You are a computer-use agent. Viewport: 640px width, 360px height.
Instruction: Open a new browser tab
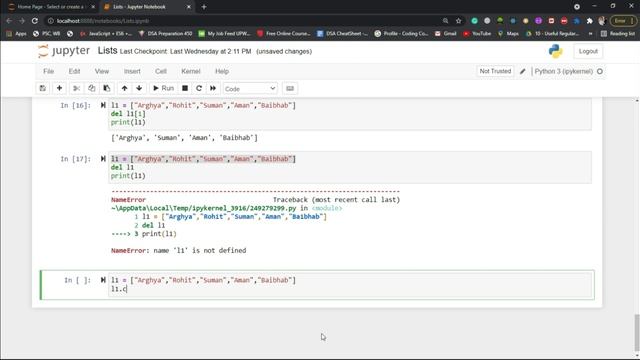204,7
